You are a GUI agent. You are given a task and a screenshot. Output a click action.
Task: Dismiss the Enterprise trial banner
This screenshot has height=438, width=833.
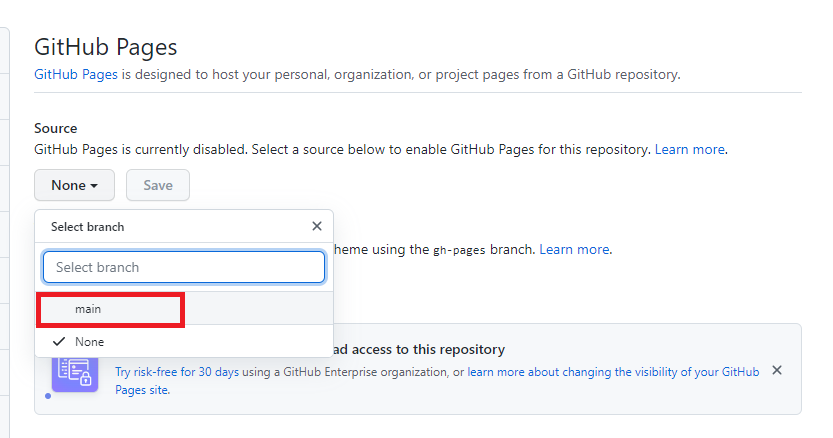777,370
